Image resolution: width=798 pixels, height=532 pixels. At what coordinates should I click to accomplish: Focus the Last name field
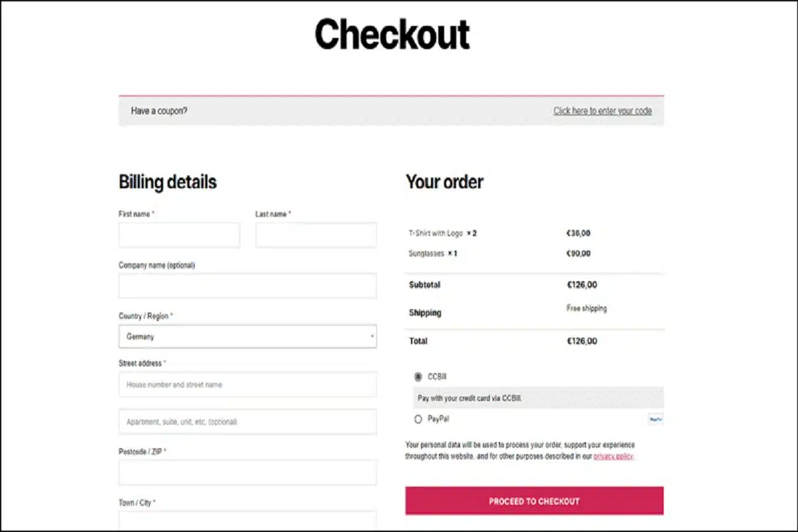[x=316, y=235]
